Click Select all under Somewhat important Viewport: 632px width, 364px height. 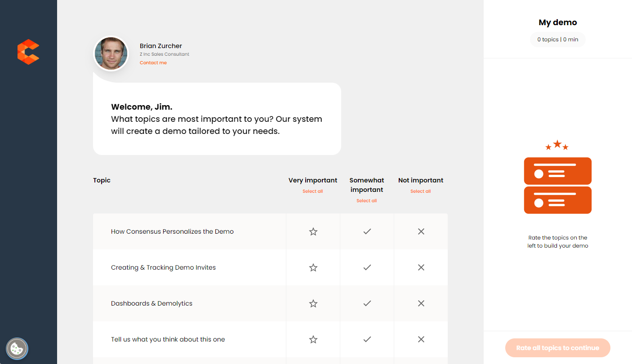[x=367, y=200]
